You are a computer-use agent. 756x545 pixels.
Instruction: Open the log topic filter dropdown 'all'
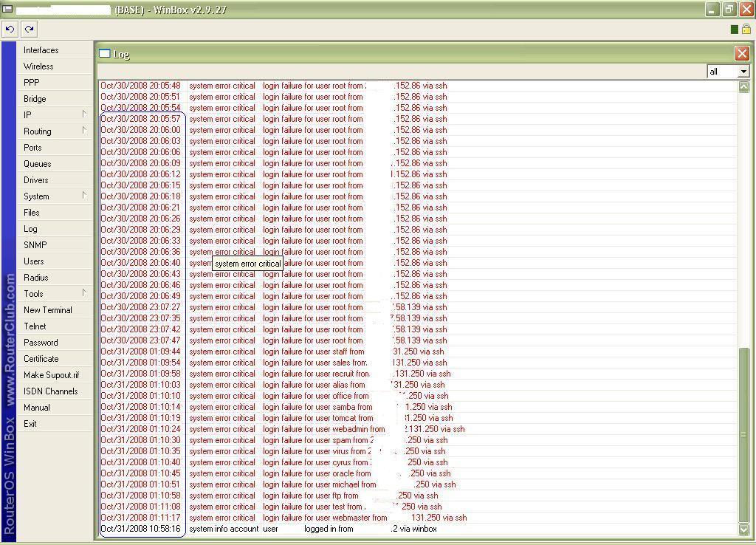[x=729, y=72]
